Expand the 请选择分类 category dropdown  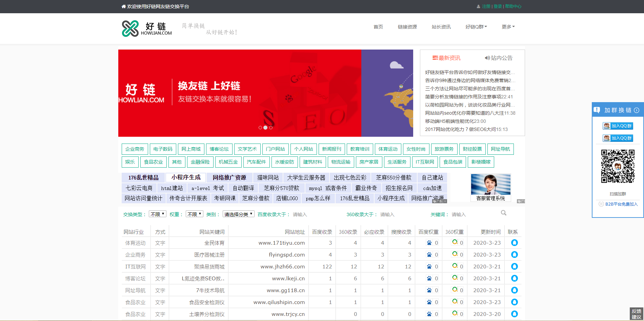click(x=238, y=214)
